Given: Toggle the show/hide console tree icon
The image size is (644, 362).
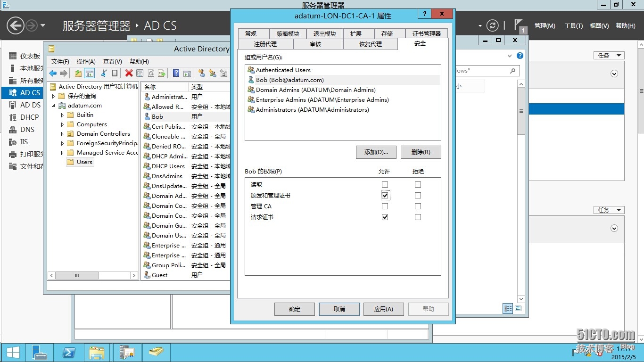Looking at the screenshot, I should [x=90, y=73].
